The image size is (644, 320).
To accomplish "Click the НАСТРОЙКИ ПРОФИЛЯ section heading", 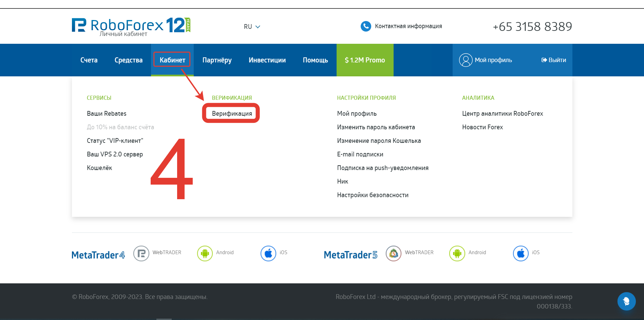I will pos(366,98).
